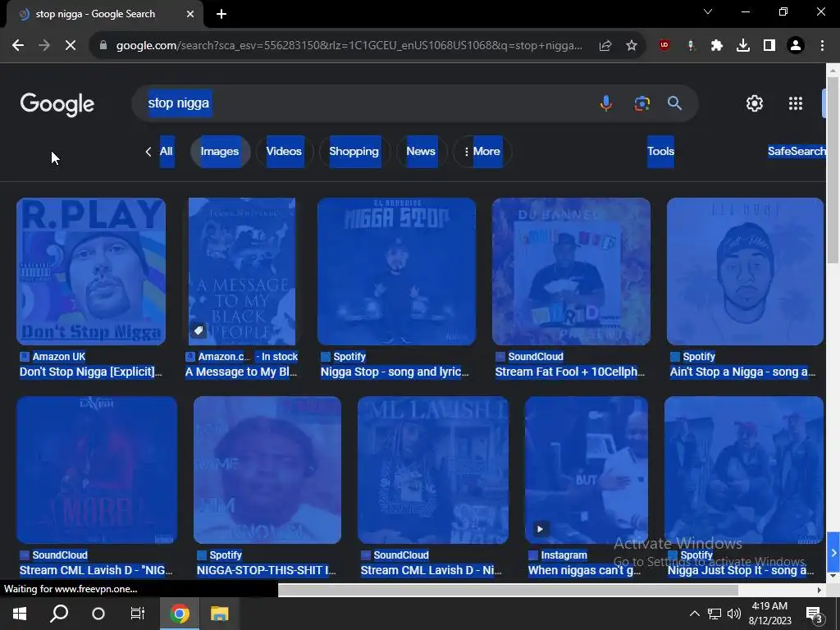The height and width of the screenshot is (630, 840).
Task: Open volume control tray icon
Action: 734,614
